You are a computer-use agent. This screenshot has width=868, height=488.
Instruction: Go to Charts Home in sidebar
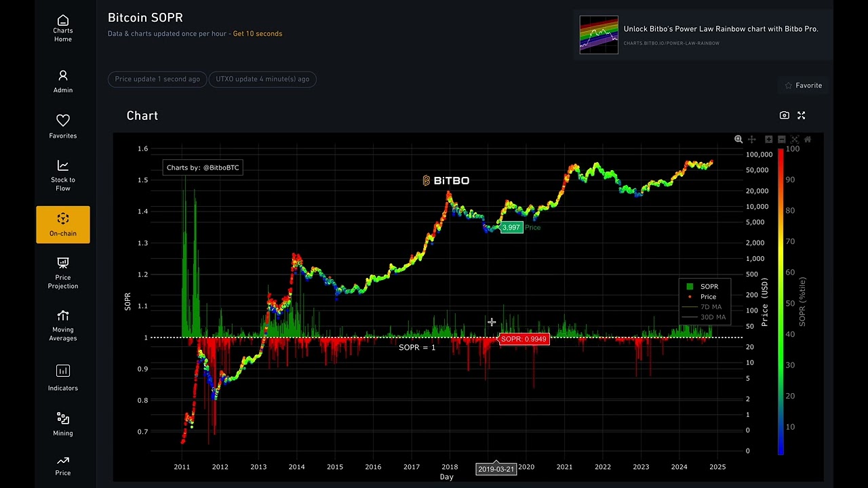63,30
